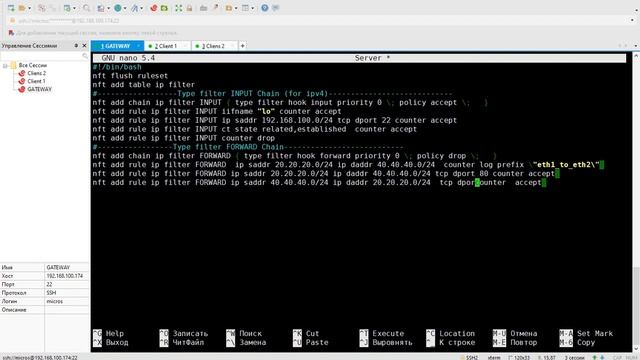Click the session manager search field
The image size is (640, 360).
point(44,56)
